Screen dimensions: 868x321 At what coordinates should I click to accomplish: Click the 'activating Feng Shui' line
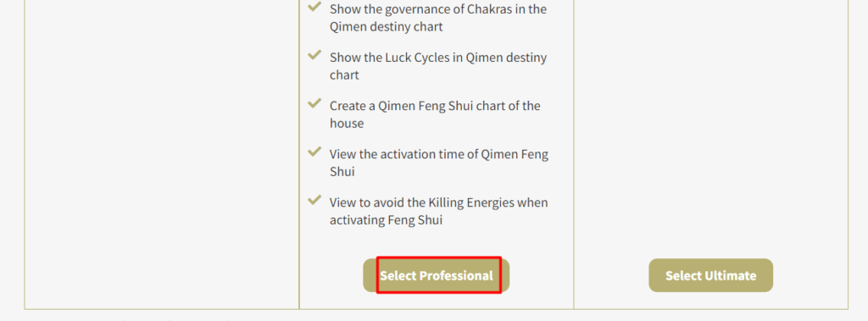387,219
